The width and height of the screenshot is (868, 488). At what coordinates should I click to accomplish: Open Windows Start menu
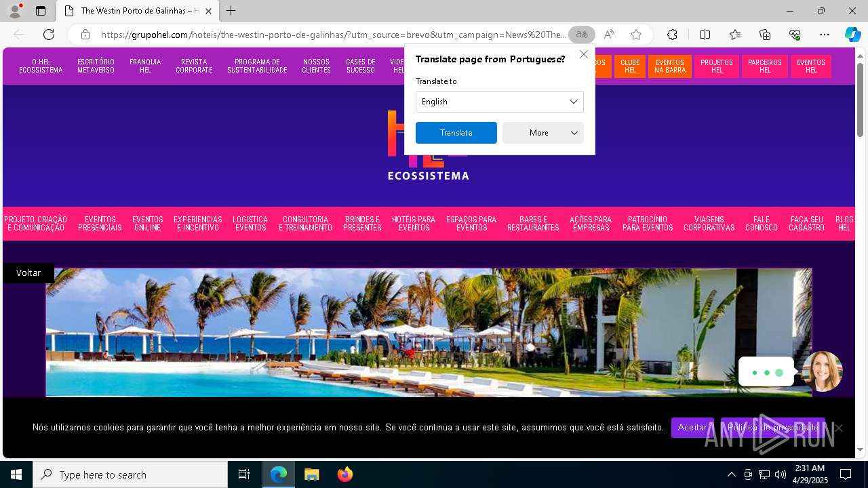coord(16,474)
